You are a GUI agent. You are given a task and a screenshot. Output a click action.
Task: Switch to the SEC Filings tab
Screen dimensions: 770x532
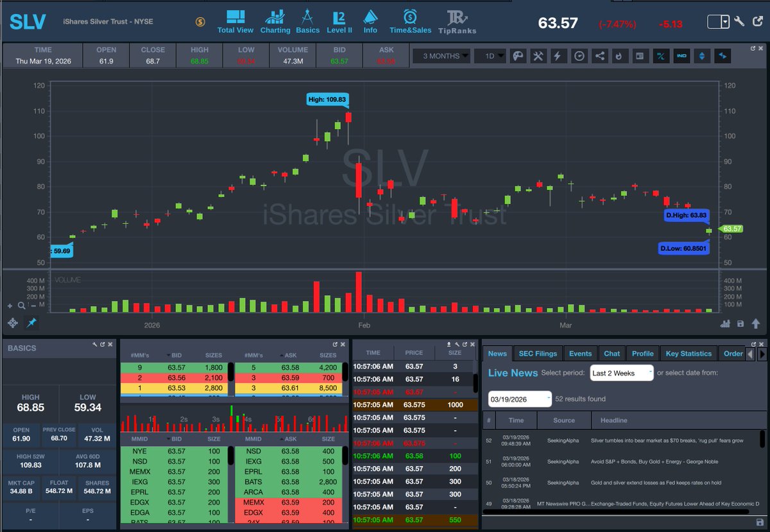[538, 353]
